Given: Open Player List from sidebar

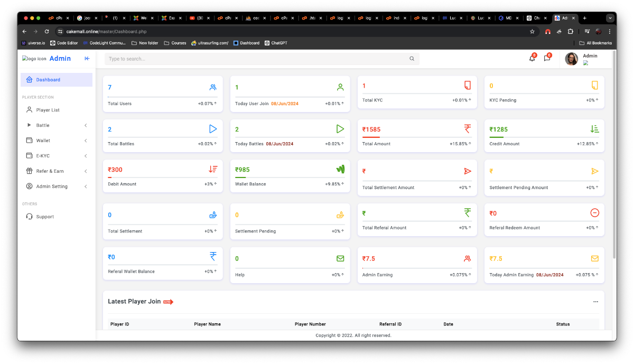Looking at the screenshot, I should [48, 110].
